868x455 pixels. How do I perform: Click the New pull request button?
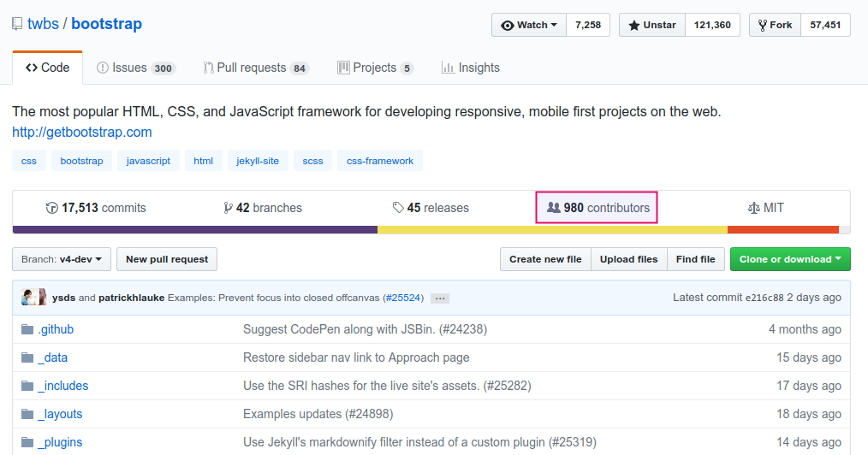pos(167,259)
